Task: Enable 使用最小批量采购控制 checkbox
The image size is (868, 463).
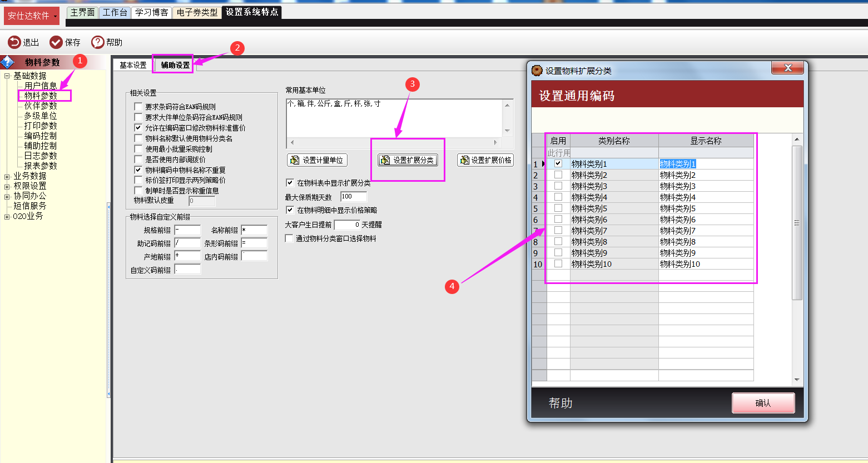Action: point(138,149)
